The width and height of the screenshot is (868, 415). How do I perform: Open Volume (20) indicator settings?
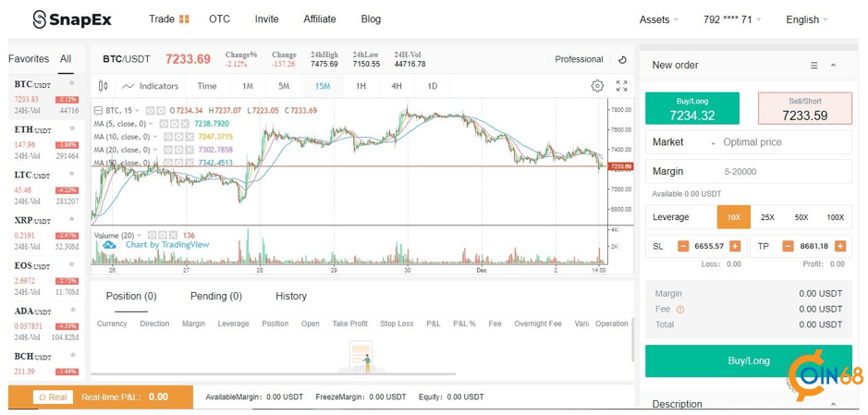pos(164,235)
